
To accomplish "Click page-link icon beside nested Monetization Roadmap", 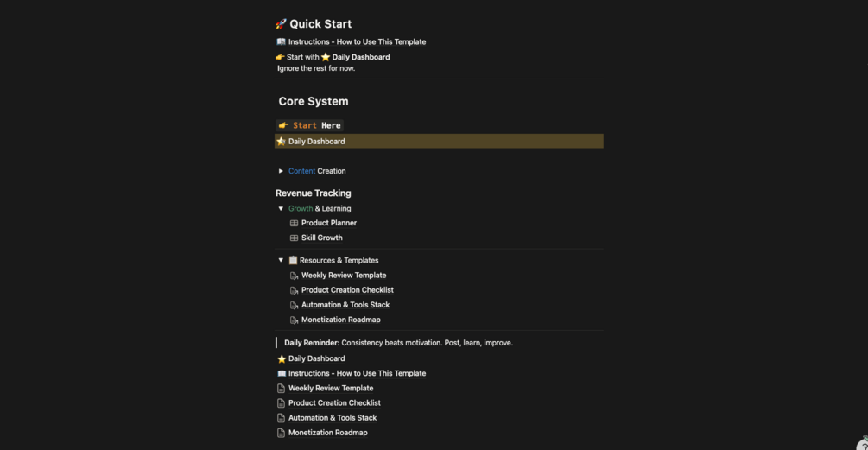I will (294, 320).
